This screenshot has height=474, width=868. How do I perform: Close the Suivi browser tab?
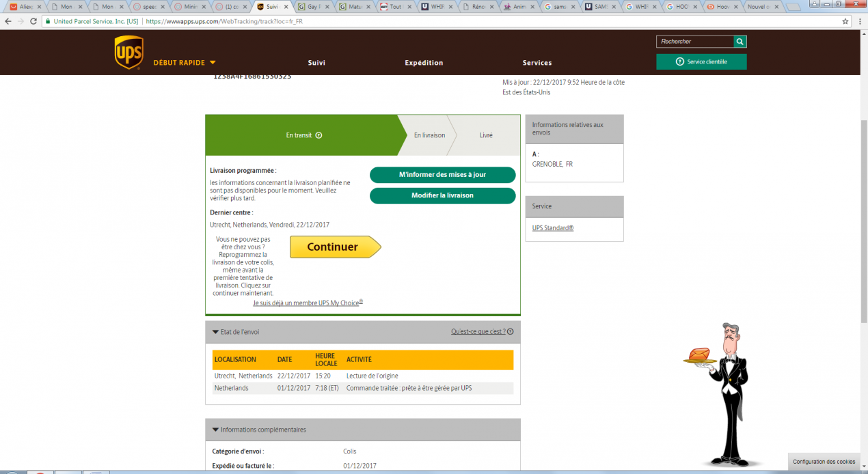[287, 7]
